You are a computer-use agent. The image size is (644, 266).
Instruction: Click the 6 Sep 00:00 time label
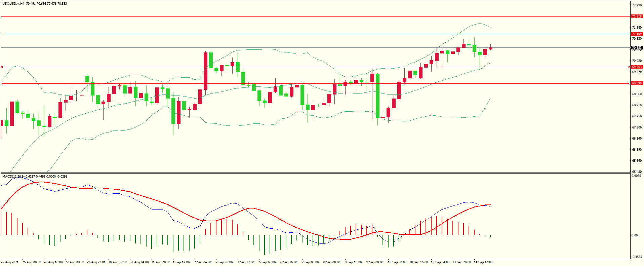(x=267, y=262)
